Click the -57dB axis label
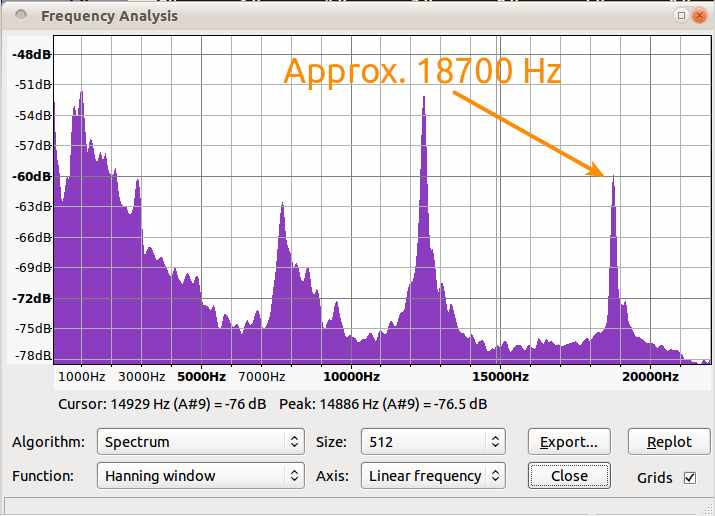Viewport: 715px width, 516px height. (x=33, y=145)
